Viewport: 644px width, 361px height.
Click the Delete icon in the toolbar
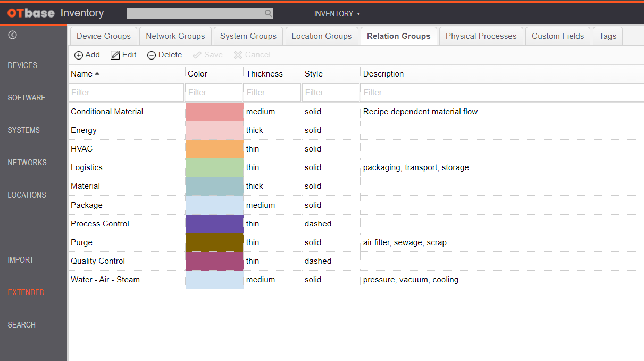151,54
